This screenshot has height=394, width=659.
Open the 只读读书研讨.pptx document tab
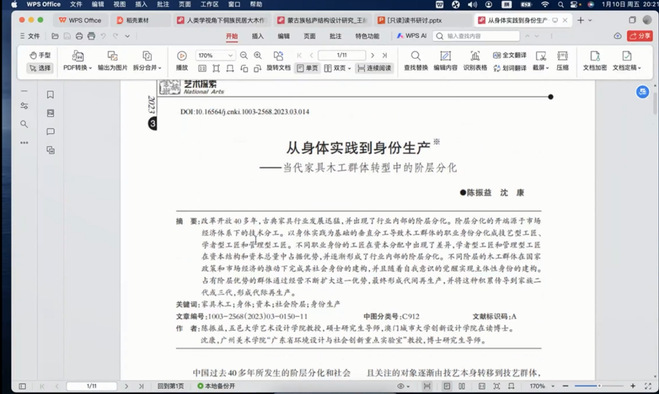pyautogui.click(x=410, y=20)
